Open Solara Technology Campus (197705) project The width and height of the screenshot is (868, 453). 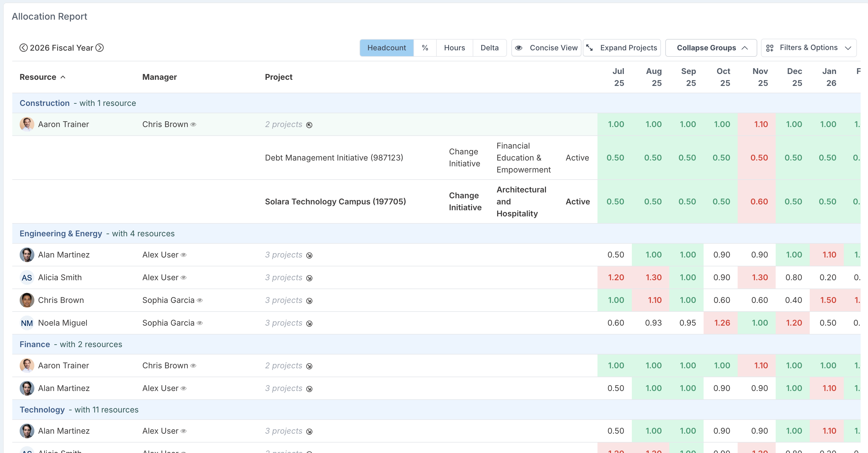click(335, 202)
